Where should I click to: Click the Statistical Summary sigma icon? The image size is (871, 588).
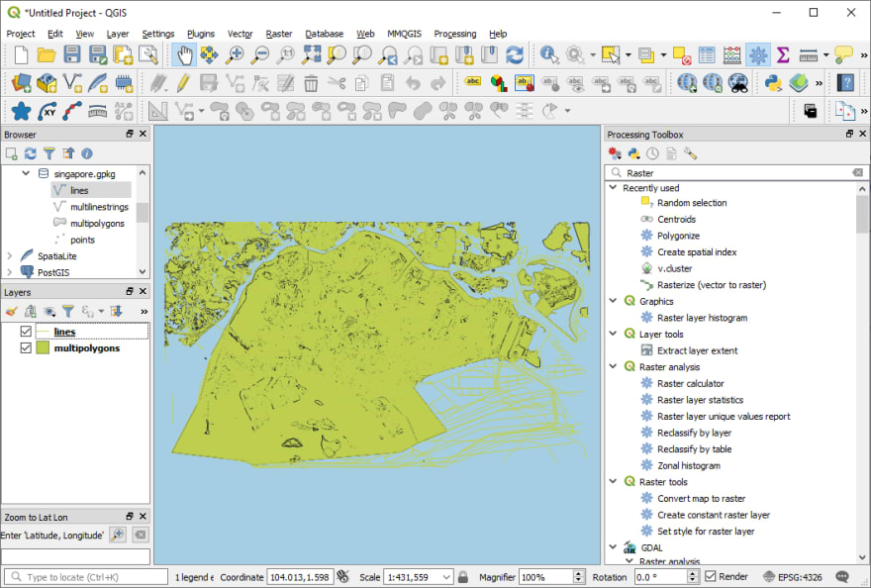pyautogui.click(x=783, y=55)
